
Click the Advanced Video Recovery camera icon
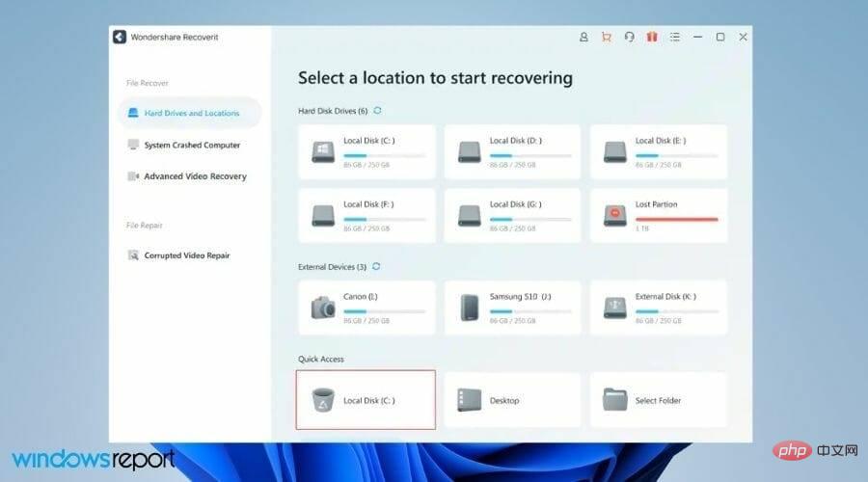point(133,176)
